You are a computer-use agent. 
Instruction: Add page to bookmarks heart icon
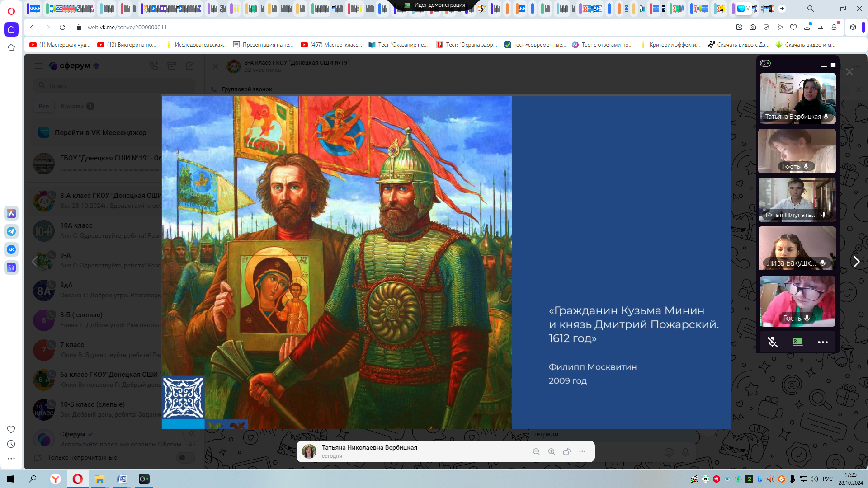click(793, 28)
